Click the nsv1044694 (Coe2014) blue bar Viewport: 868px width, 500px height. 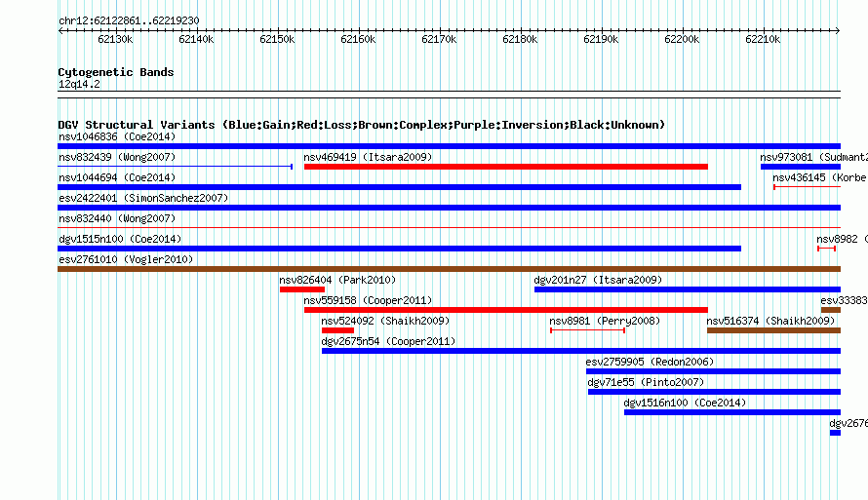click(x=399, y=187)
